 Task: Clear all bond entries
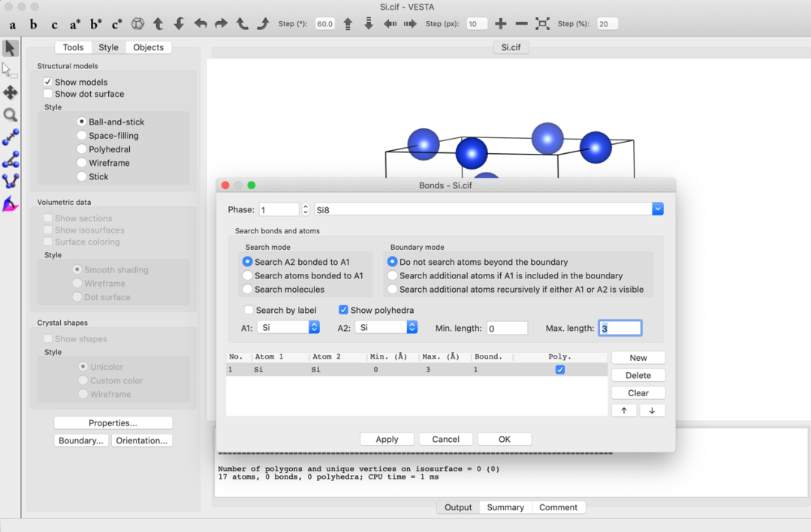click(x=638, y=393)
